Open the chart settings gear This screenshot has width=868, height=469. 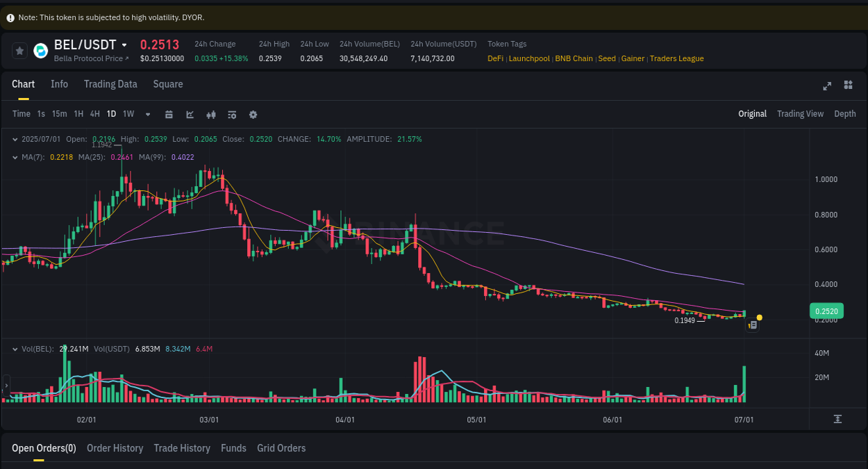click(x=253, y=114)
